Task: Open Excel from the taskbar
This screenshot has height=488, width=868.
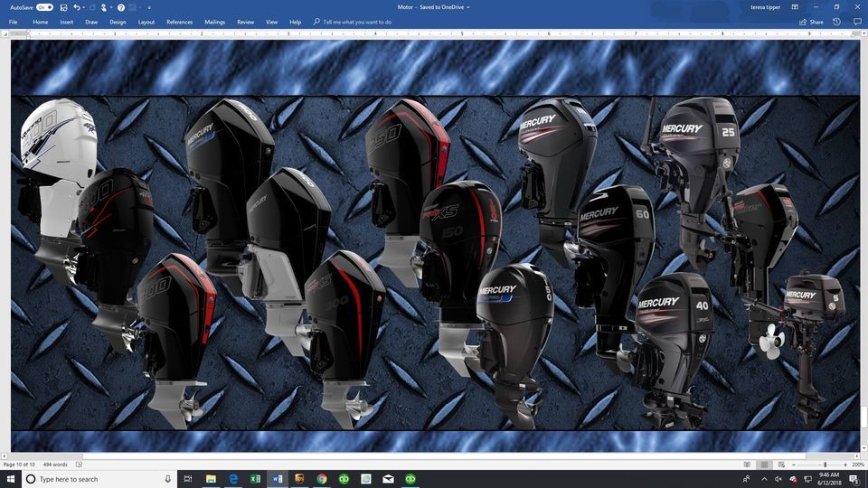Action: click(255, 479)
